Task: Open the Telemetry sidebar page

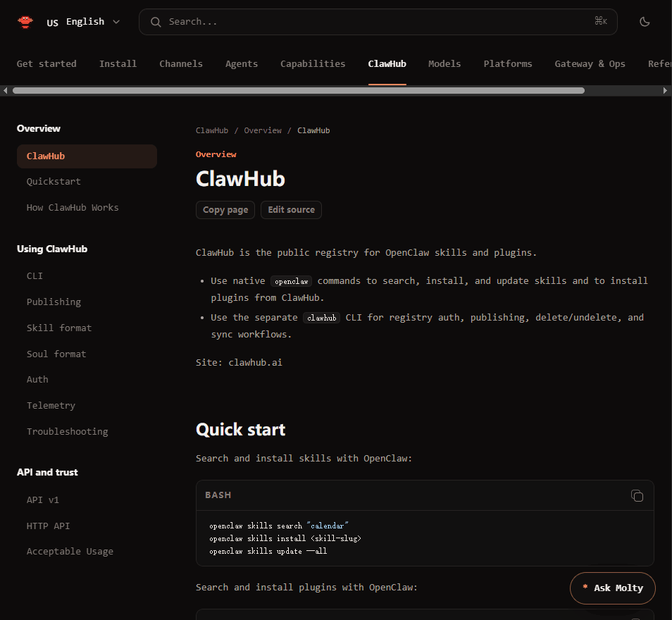Action: [51, 406]
